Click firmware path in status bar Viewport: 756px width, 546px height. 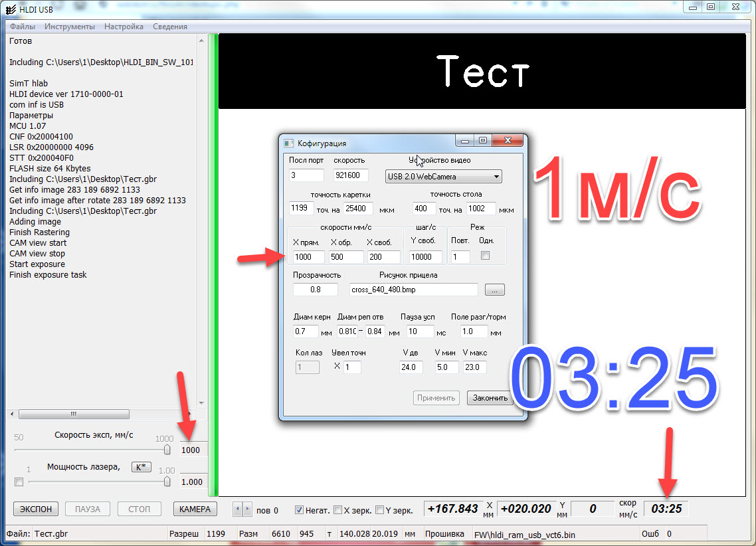(x=525, y=535)
